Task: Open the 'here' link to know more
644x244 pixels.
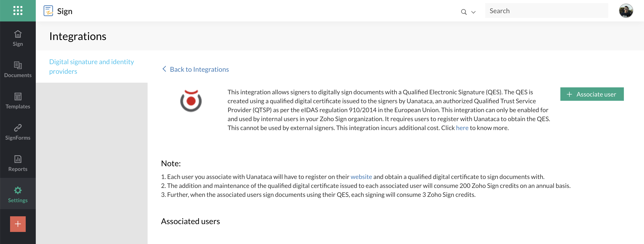Action: point(462,128)
